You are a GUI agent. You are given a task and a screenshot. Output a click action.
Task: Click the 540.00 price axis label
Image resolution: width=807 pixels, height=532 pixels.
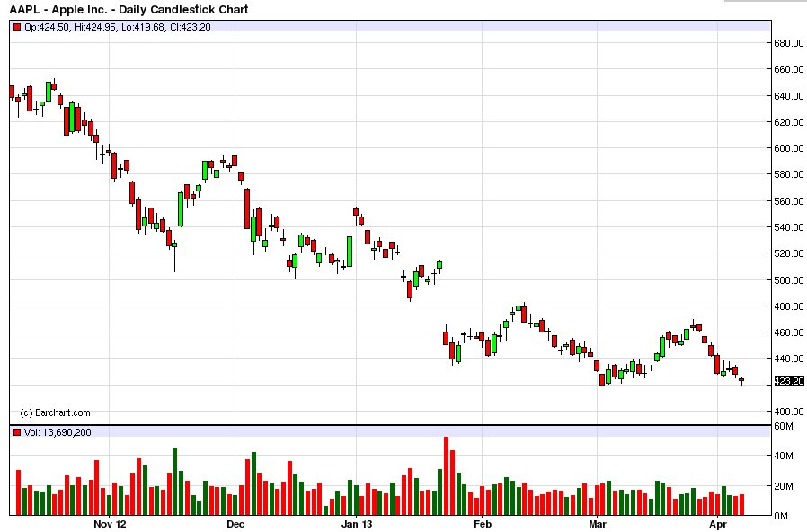coord(788,227)
